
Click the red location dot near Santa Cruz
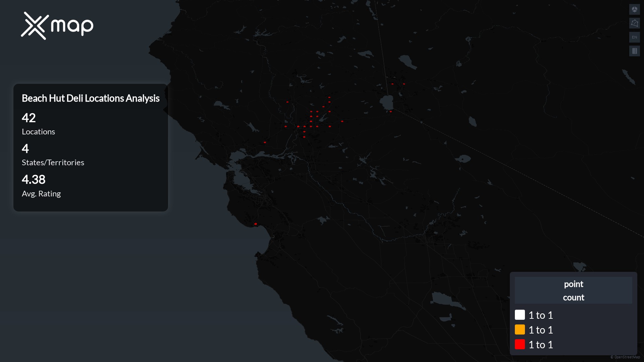pos(256,224)
